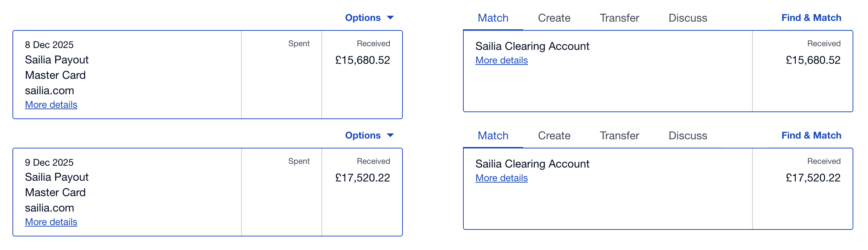Open Options dropdown for 8 Dec transaction
The width and height of the screenshot is (868, 250).
pos(363,18)
